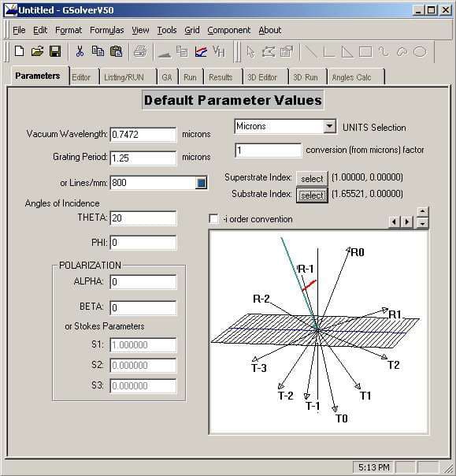Open the Formulas menu
Screen dimensions: 456x476
(x=107, y=30)
